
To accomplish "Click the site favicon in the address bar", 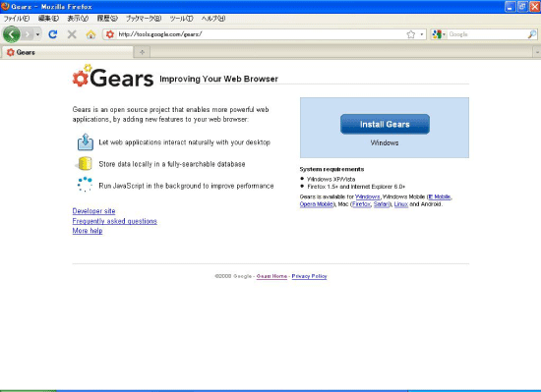I will [110, 34].
